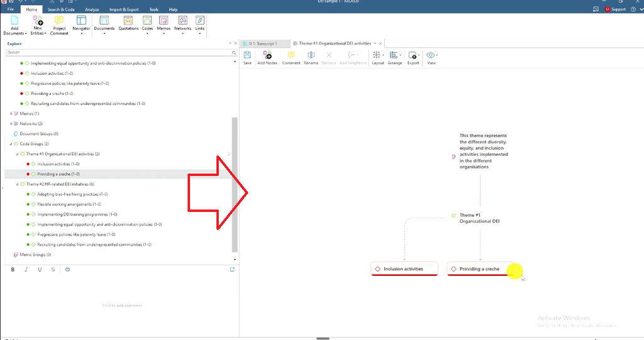Image resolution: width=644 pixels, height=340 pixels.
Task: Open the Networks manager icon
Action: click(x=183, y=21)
